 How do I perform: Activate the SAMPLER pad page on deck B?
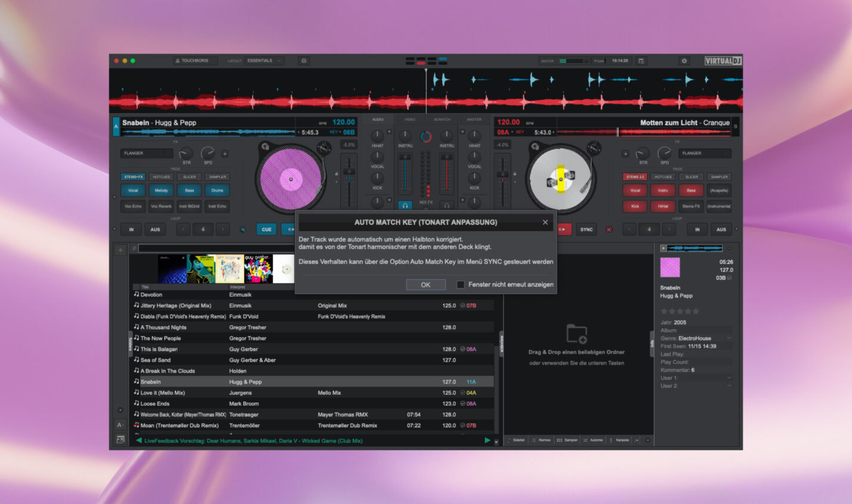[x=719, y=177]
